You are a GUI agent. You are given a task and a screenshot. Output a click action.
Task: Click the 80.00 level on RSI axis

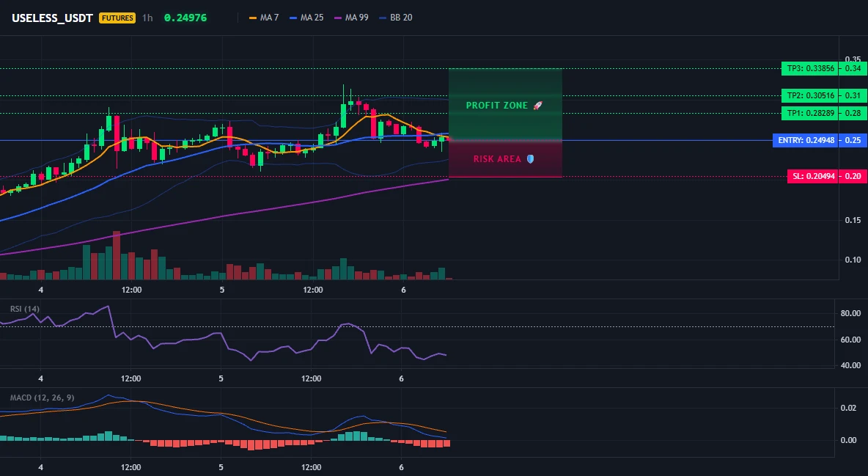pyautogui.click(x=850, y=313)
